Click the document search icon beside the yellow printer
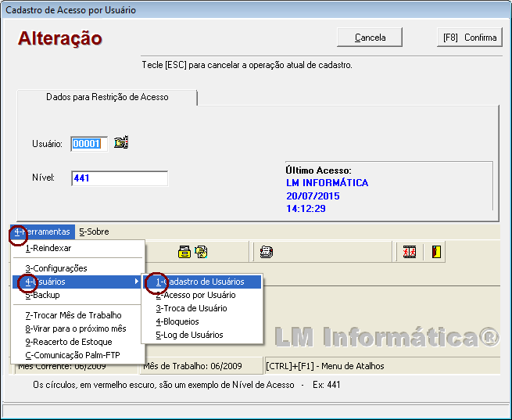Viewport: 512px width, 420px height. pos(201,251)
